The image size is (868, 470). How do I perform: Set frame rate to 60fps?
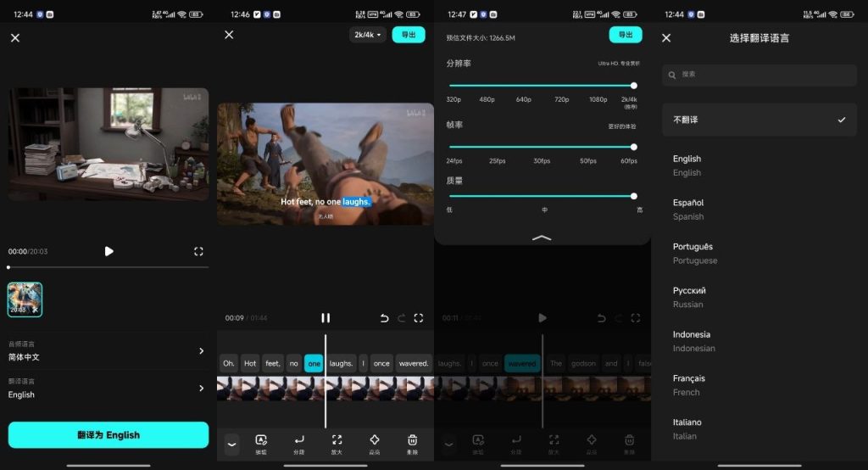point(629,161)
